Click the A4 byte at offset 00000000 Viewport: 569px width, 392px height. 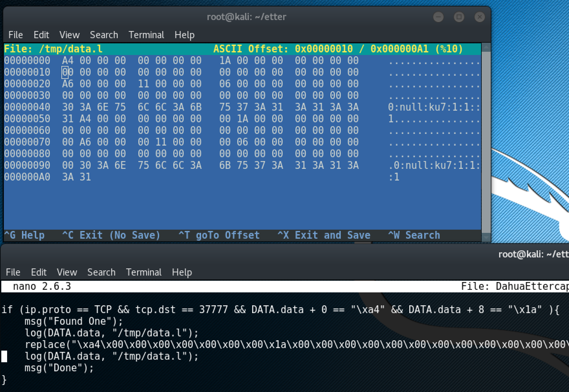click(68, 60)
